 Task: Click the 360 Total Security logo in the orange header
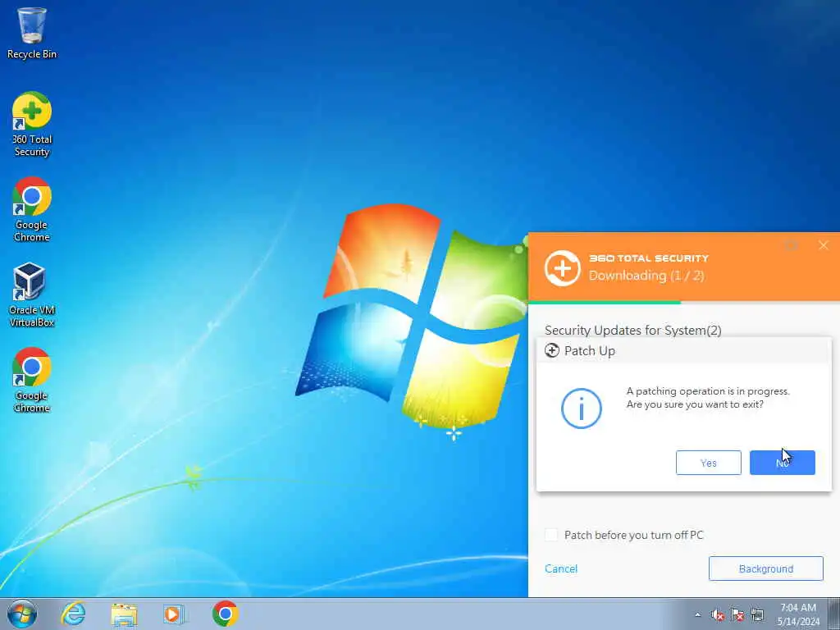coord(562,267)
